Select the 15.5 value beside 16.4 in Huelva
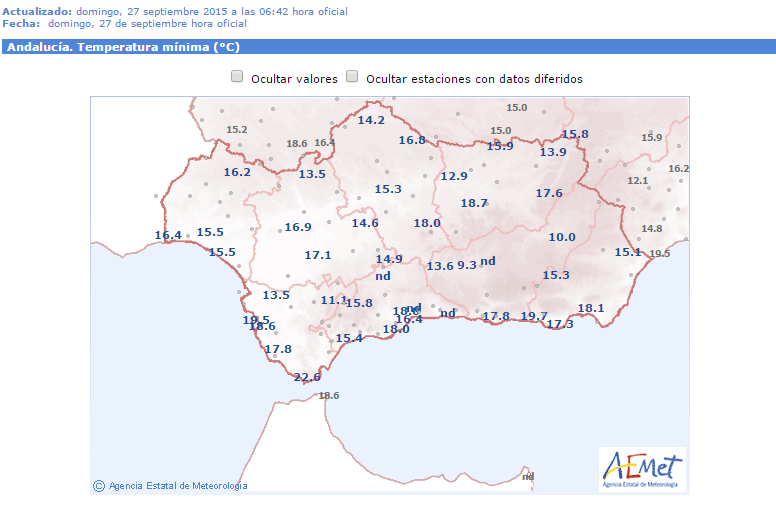 (x=210, y=232)
